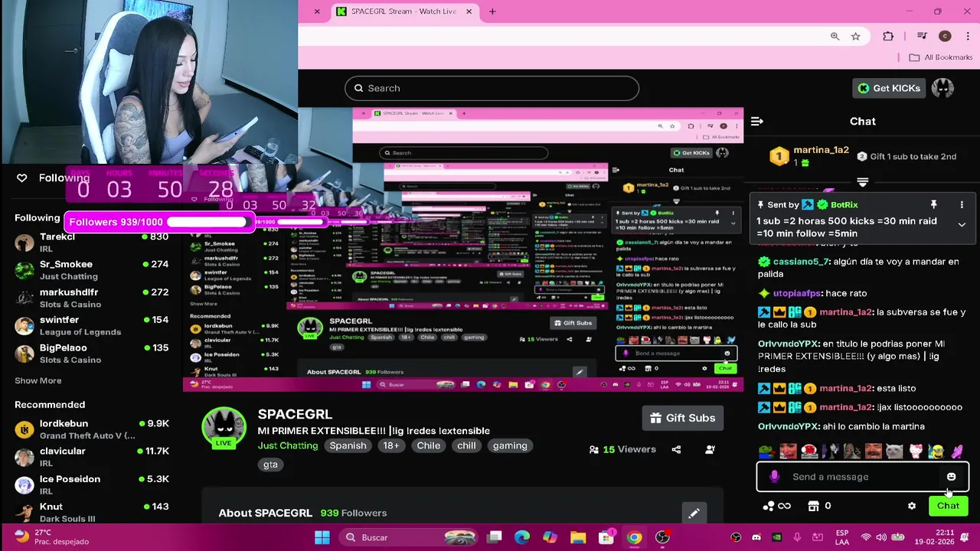Collapse the pinned message chevron

click(x=962, y=225)
